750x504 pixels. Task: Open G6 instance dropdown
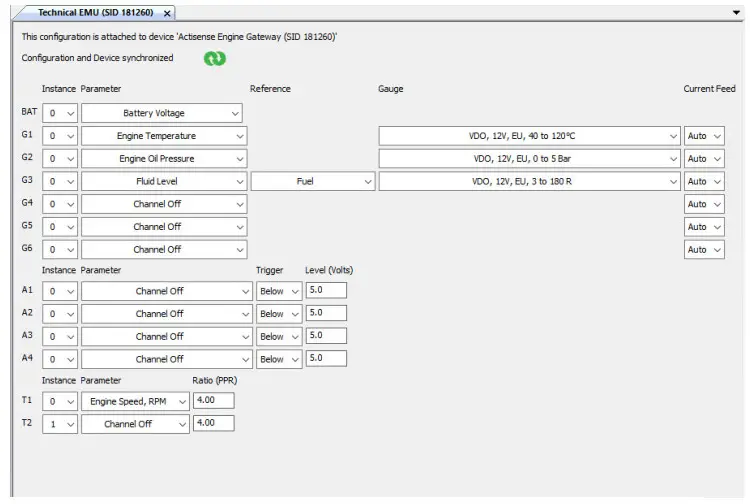coord(60,250)
